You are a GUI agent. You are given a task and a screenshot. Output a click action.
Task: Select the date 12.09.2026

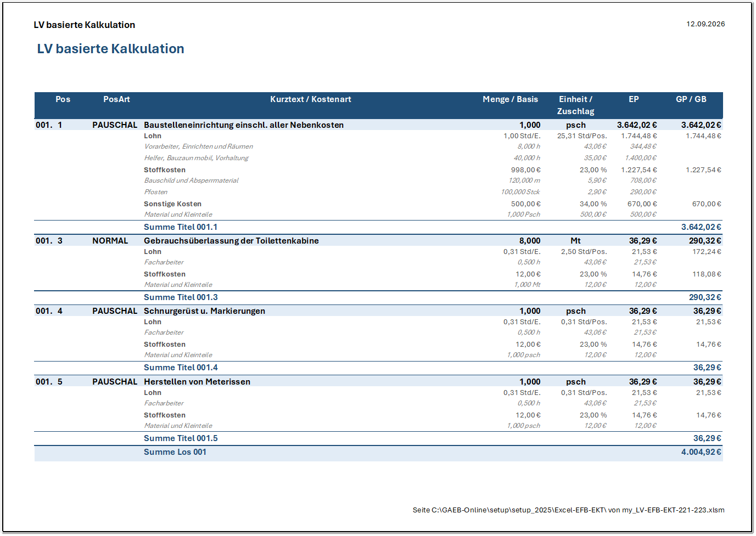(x=705, y=24)
